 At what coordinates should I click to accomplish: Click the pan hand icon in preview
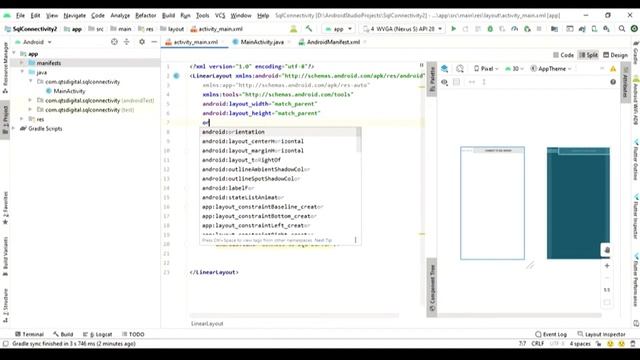click(607, 250)
